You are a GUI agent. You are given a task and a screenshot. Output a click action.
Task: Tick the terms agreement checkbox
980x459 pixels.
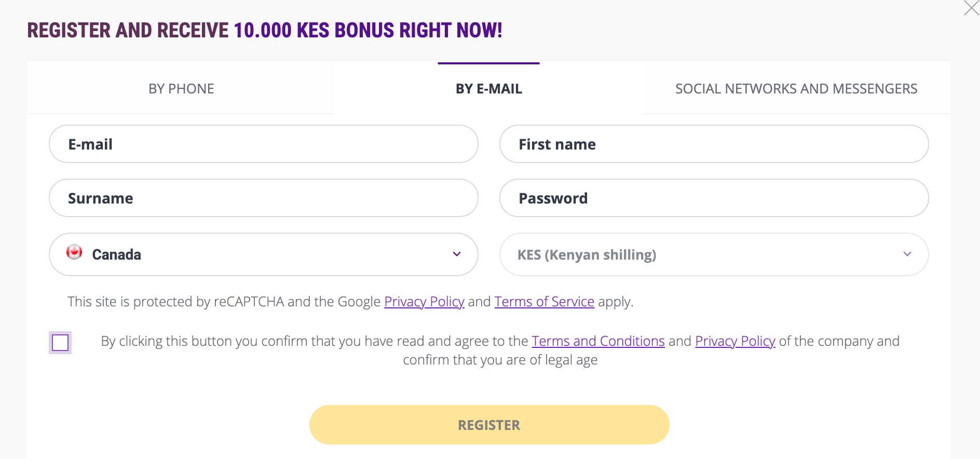click(60, 343)
